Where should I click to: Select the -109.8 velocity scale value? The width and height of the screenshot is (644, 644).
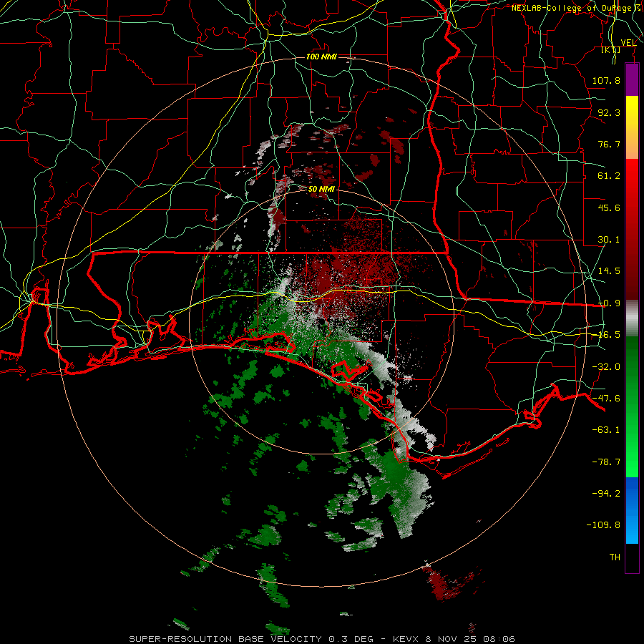point(603,525)
